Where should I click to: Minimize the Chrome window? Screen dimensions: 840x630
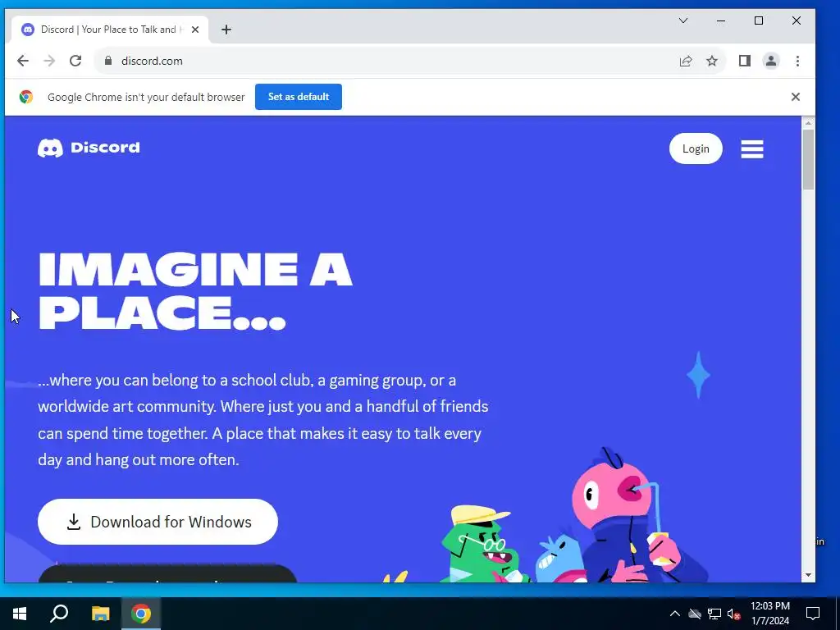coord(721,21)
